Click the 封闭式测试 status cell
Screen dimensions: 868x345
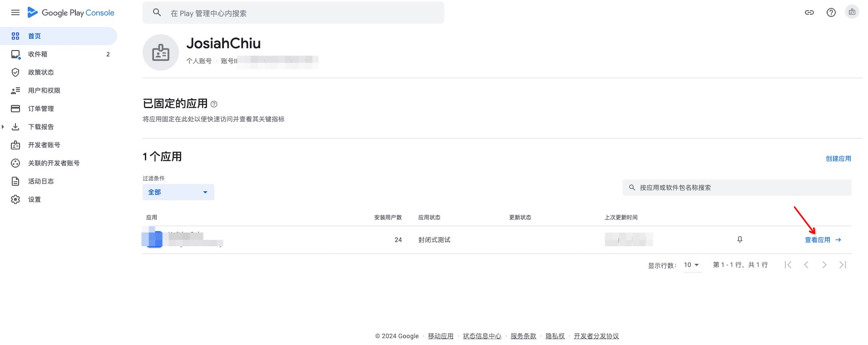(x=434, y=240)
